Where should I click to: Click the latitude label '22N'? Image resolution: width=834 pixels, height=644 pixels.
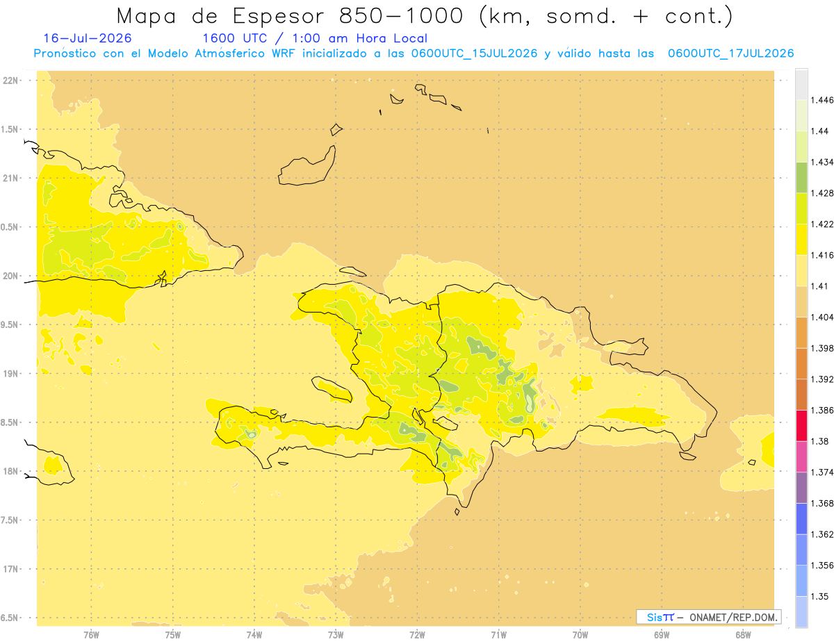(10, 80)
